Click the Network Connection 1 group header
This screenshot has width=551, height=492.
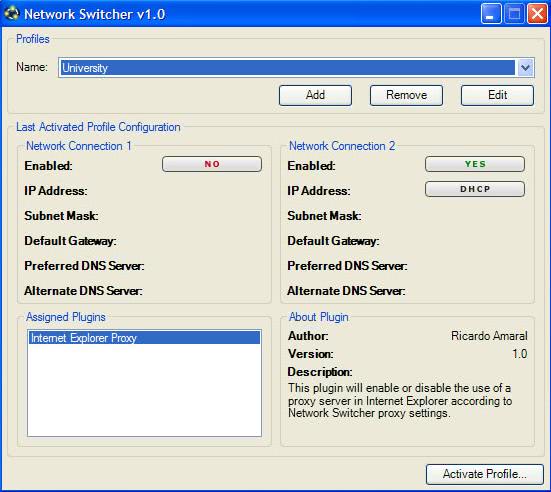[79, 146]
